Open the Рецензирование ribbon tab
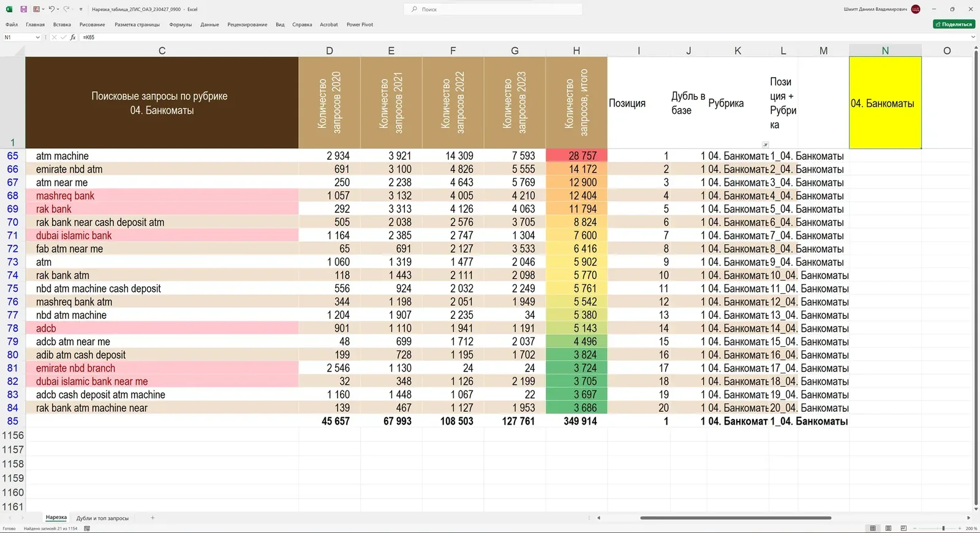This screenshot has height=533, width=980. point(247,24)
